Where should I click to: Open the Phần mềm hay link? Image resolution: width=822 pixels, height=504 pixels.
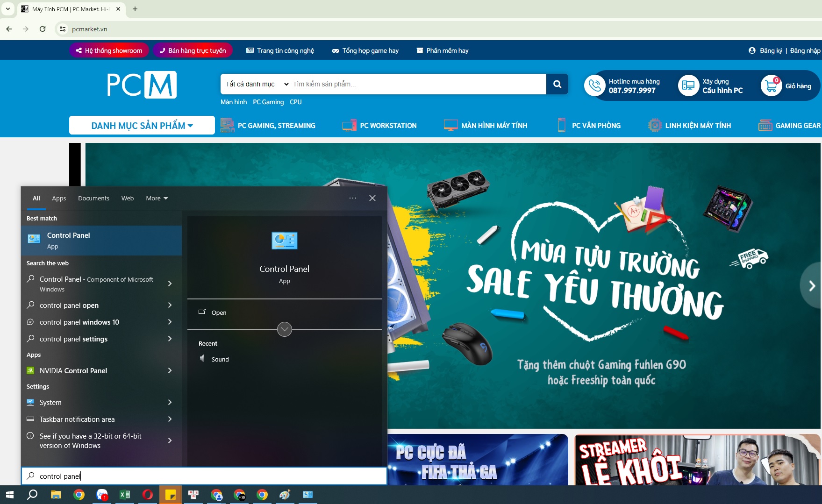click(443, 50)
